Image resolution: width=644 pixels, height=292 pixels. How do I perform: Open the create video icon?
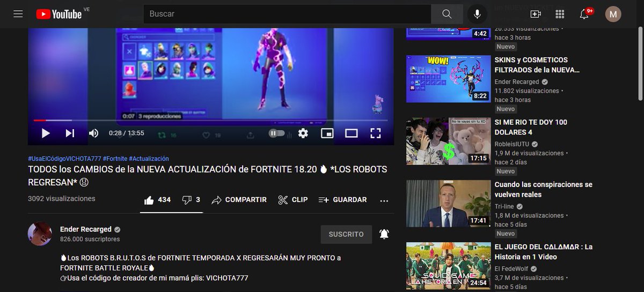click(535, 14)
